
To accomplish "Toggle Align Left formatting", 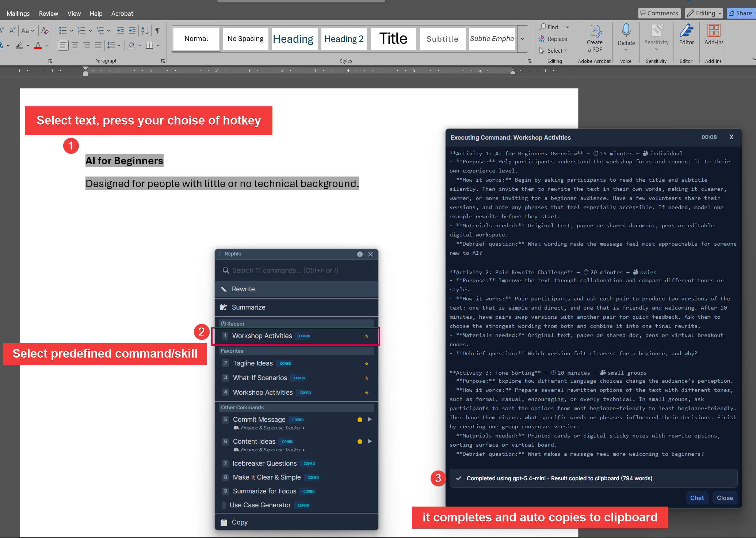I will click(63, 45).
